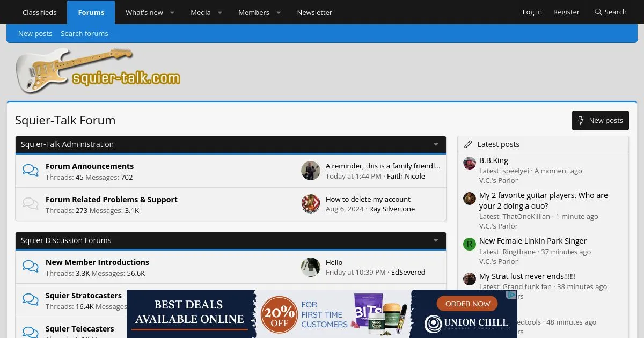Screen dimensions: 644x338
Task: Click EdSevered username
Action: click(x=408, y=272)
